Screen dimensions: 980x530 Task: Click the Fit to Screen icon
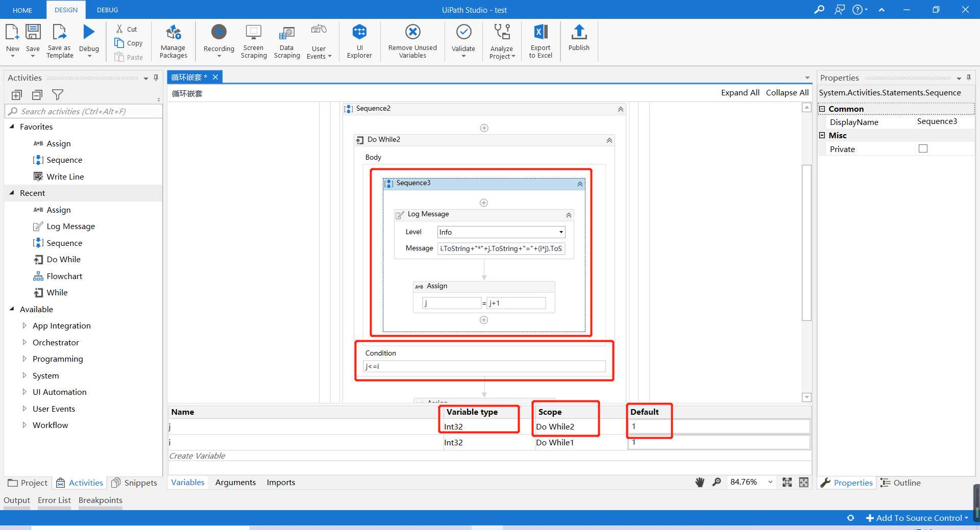point(787,482)
